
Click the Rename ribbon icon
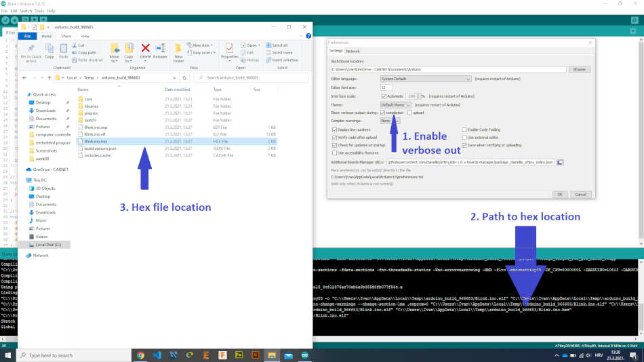(160, 52)
